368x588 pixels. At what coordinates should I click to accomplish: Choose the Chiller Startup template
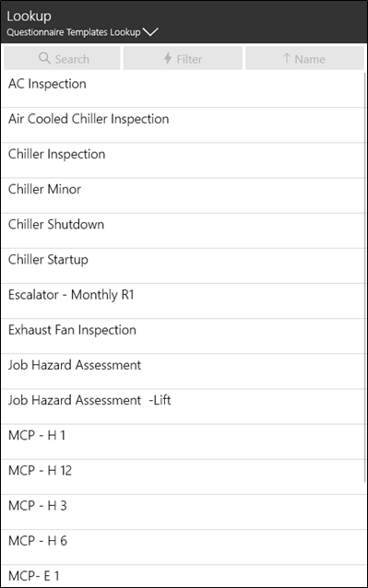(x=183, y=265)
